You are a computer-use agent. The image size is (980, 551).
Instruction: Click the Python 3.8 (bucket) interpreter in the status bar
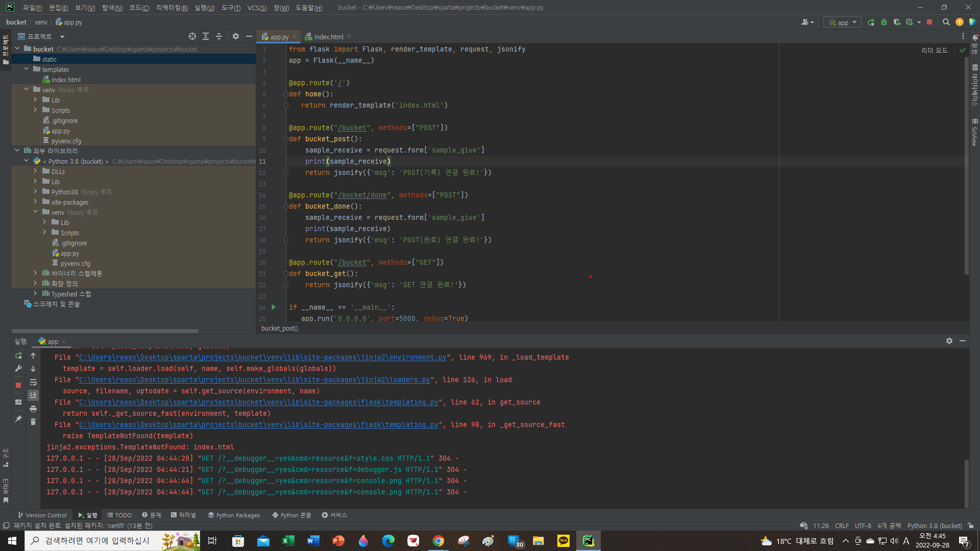point(934,526)
